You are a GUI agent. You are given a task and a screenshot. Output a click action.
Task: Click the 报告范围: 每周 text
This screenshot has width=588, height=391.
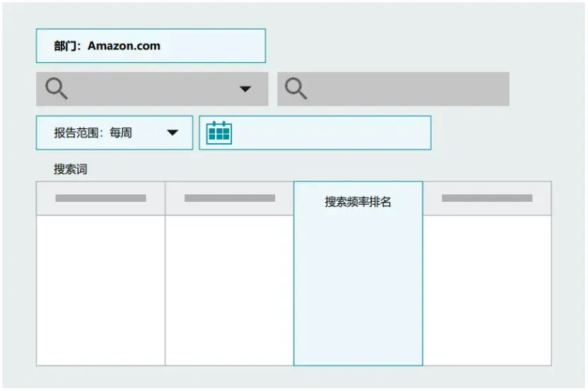[x=93, y=133]
